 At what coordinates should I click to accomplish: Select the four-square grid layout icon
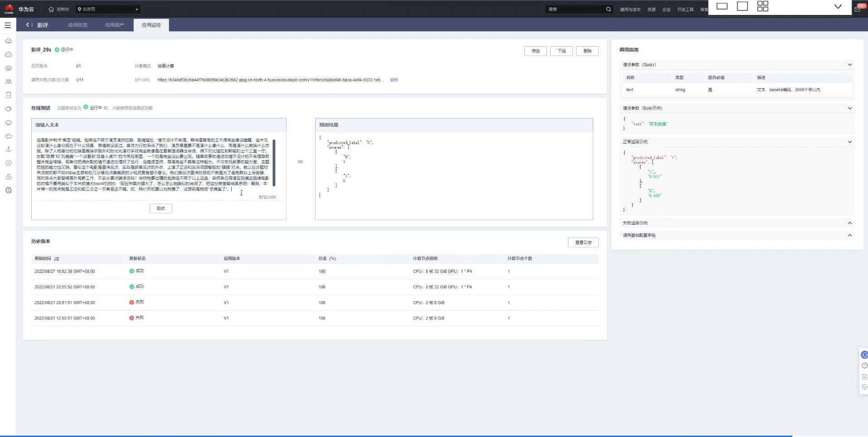(763, 6)
